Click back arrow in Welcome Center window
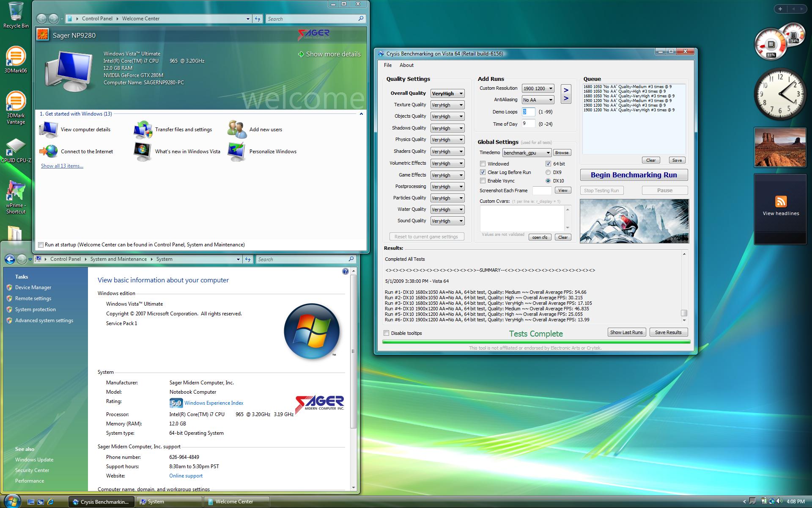 tap(41, 19)
